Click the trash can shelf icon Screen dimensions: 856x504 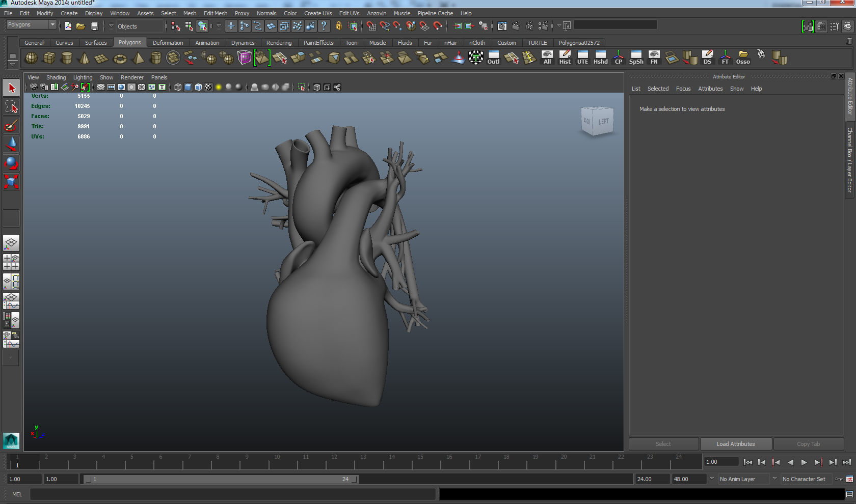[849, 41]
